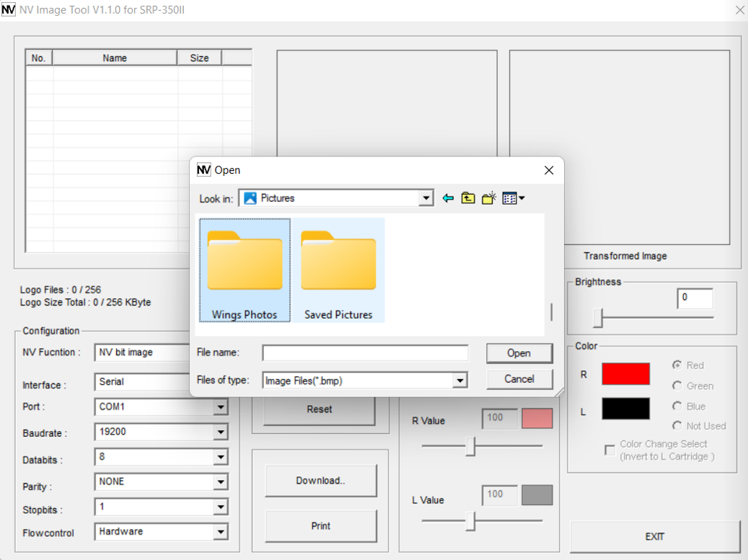Click the L Value slider handle
This screenshot has height=560, width=748.
pyautogui.click(x=470, y=521)
